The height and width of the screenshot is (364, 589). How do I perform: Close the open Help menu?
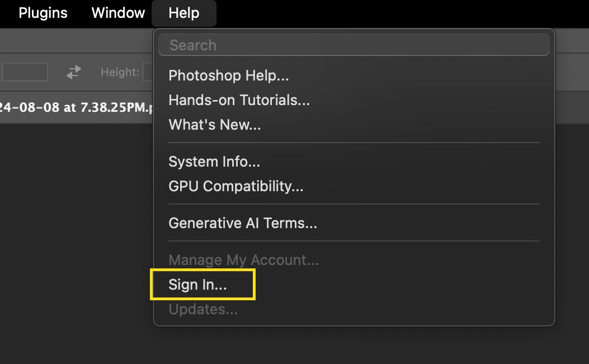(x=184, y=13)
